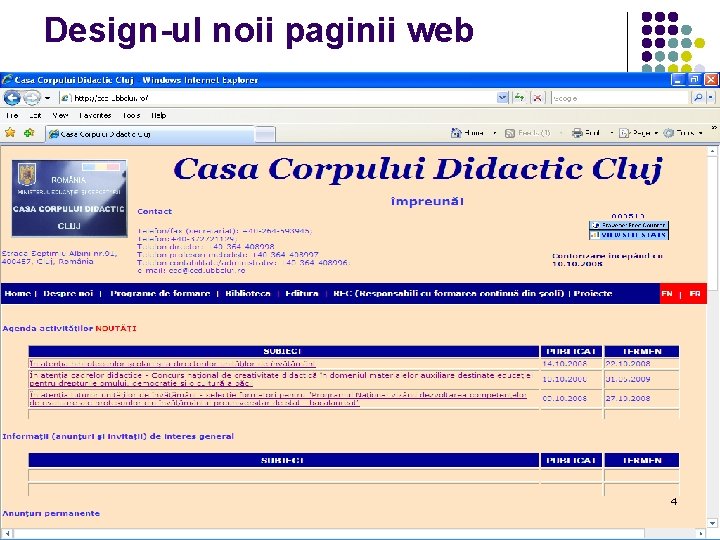Viewport: 720px width, 540px height.
Task: Open the search provider dropdown arrow
Action: [x=711, y=97]
